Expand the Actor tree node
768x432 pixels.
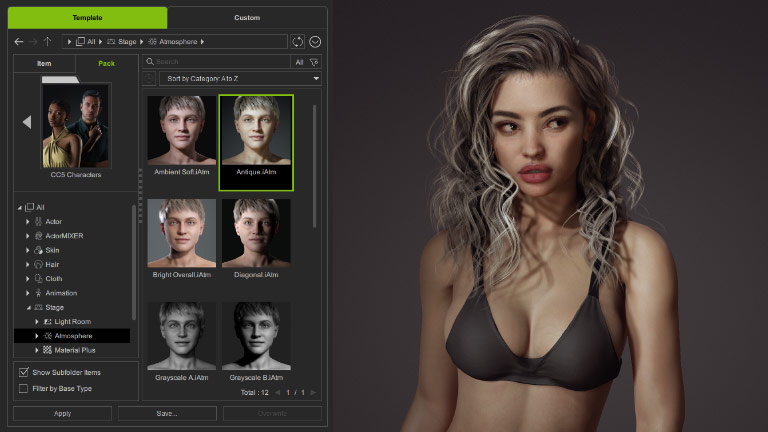pyautogui.click(x=27, y=221)
